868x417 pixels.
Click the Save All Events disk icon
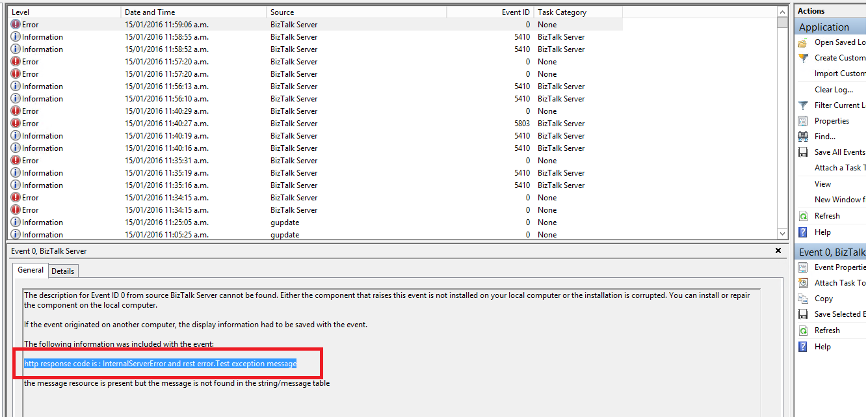click(803, 152)
